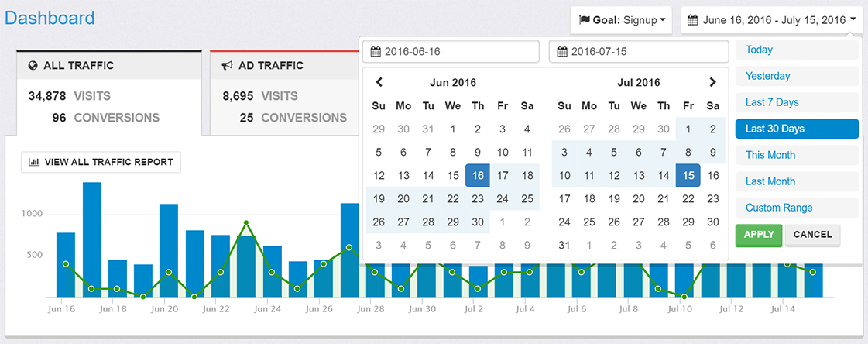Toggle the June 16 - July 15 date range dropdown
The height and width of the screenshot is (344, 868).
click(x=772, y=20)
